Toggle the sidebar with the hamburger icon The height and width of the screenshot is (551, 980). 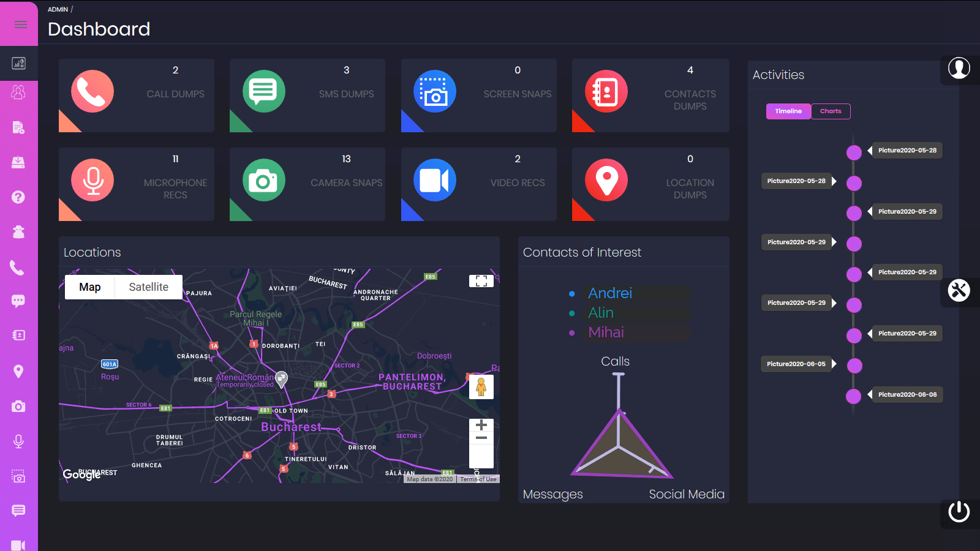click(20, 24)
